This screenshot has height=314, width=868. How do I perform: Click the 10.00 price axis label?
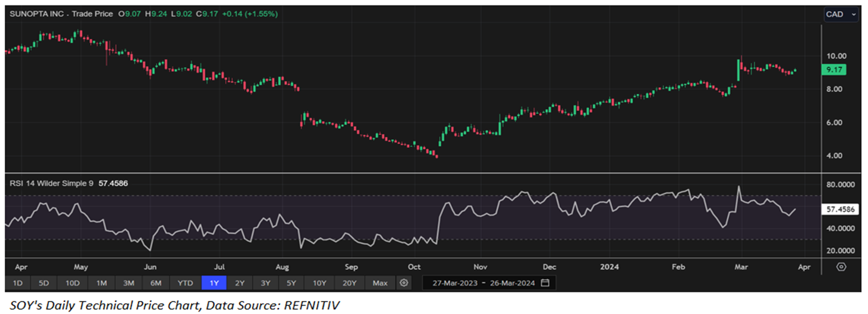click(x=836, y=56)
